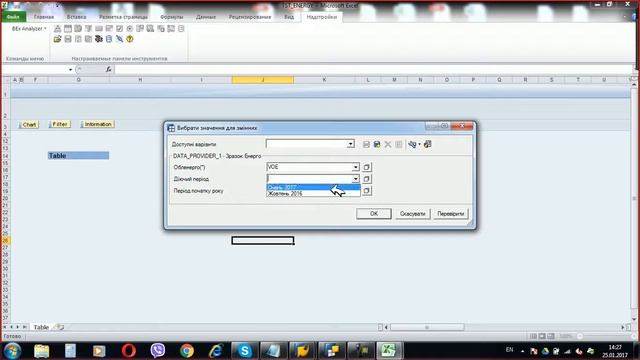Click the checkbox-shaped icon in BEx toolbar
640x360 pixels.
click(x=119, y=29)
